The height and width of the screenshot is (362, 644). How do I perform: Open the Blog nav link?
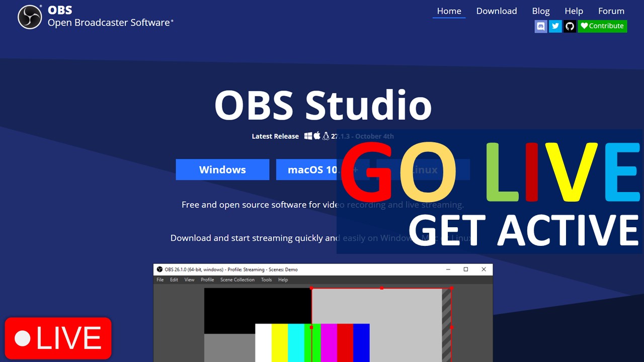(x=541, y=11)
